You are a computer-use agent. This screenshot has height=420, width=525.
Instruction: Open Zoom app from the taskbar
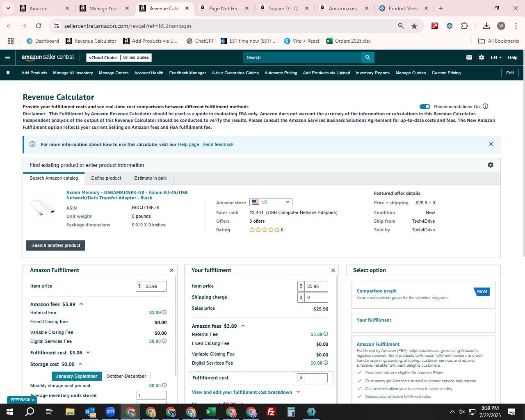coord(110,412)
